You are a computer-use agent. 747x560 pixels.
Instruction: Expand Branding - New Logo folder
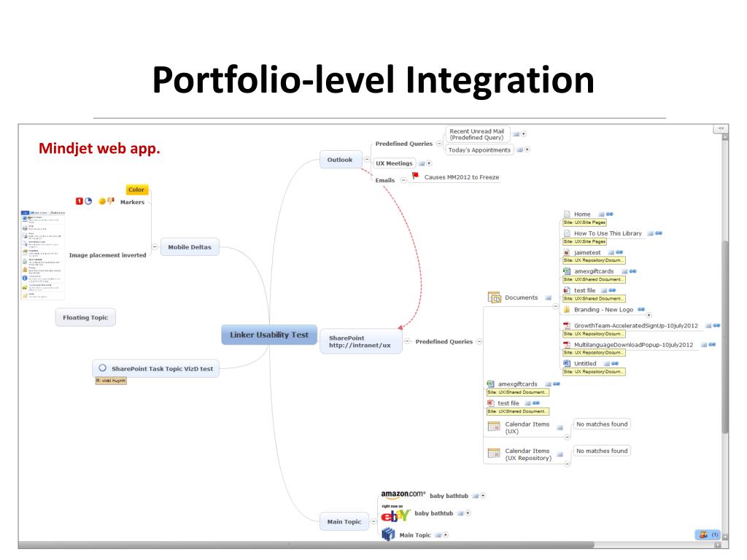pyautogui.click(x=649, y=315)
